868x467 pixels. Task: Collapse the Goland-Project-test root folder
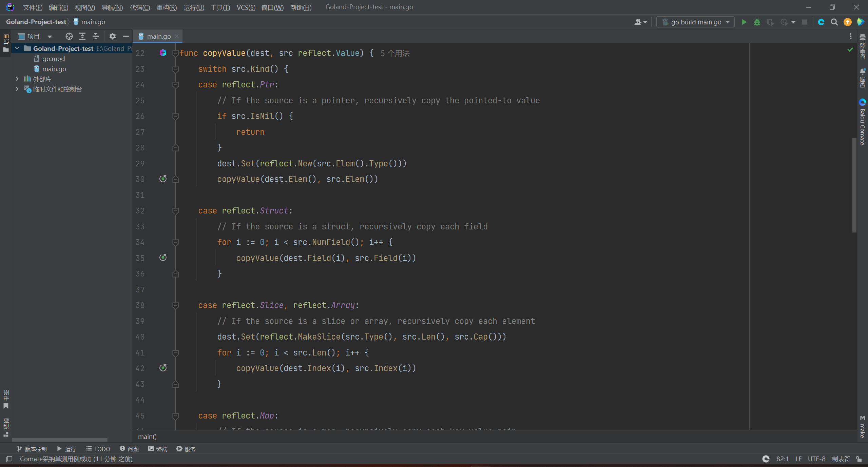point(17,48)
